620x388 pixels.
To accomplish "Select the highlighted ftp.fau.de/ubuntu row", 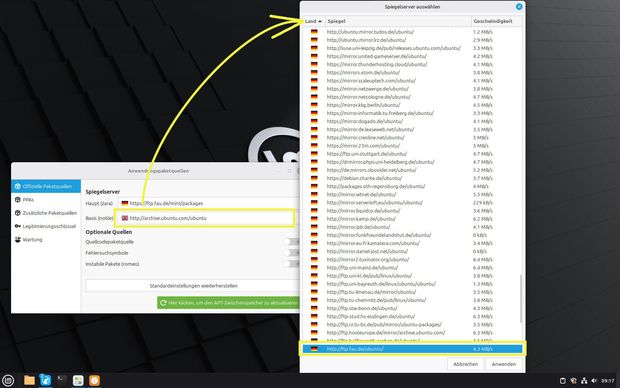I will click(412, 349).
